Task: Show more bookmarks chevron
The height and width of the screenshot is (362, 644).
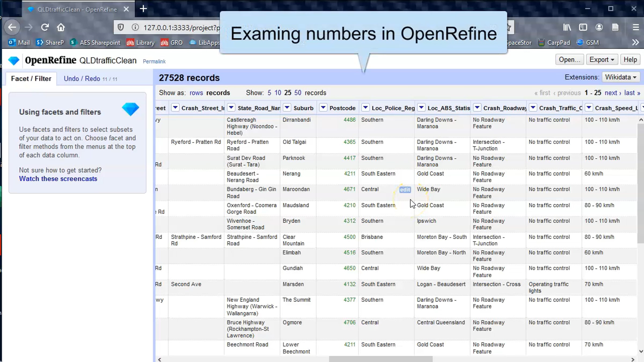Action: (635, 42)
